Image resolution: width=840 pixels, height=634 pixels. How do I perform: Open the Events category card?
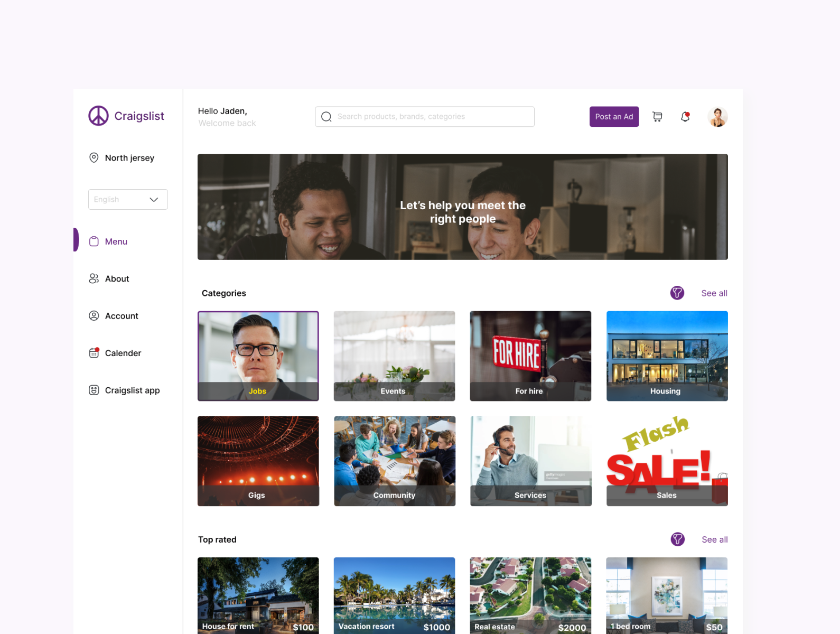[394, 356]
